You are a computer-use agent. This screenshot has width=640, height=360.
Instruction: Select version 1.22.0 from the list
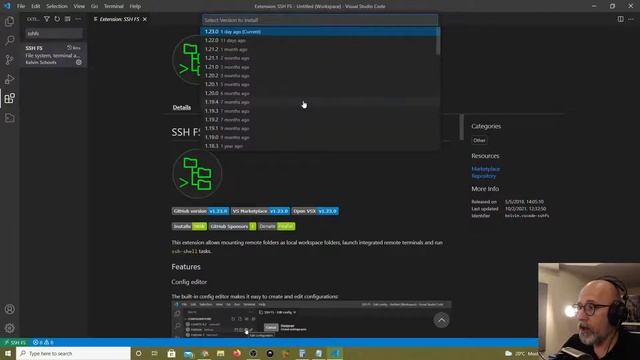320,40
